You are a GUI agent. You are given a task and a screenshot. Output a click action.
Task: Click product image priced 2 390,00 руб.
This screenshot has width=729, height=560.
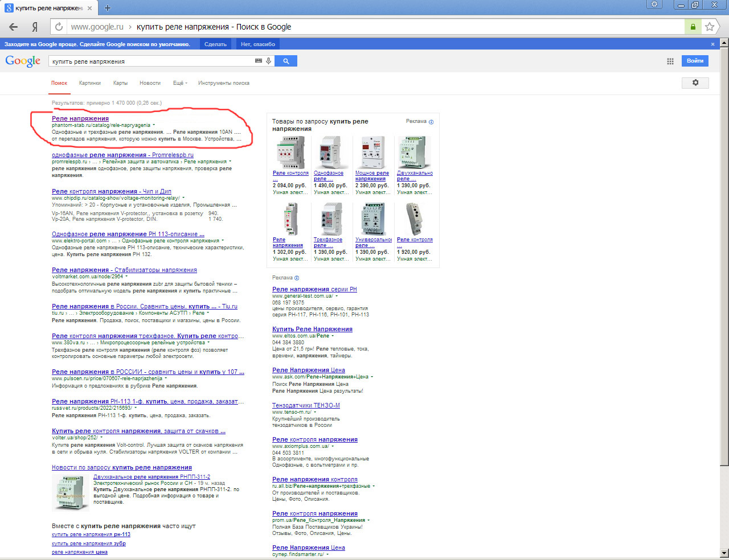[373, 153]
